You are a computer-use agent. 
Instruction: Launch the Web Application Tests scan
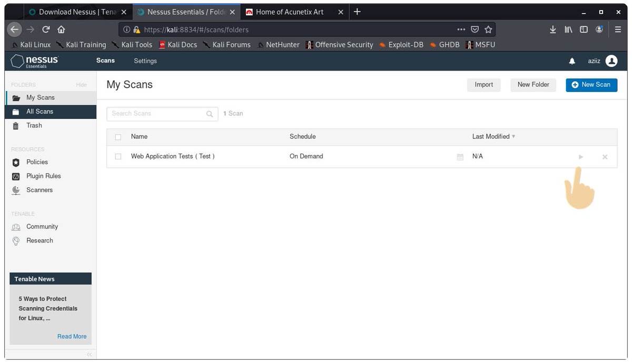tap(581, 157)
